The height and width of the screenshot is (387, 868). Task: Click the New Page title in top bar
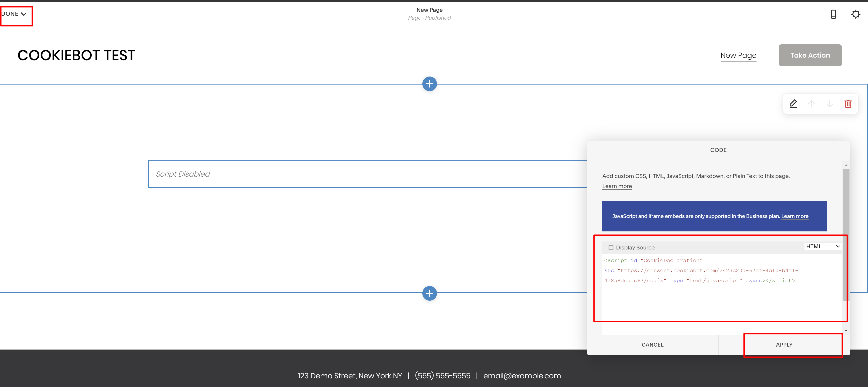429,10
